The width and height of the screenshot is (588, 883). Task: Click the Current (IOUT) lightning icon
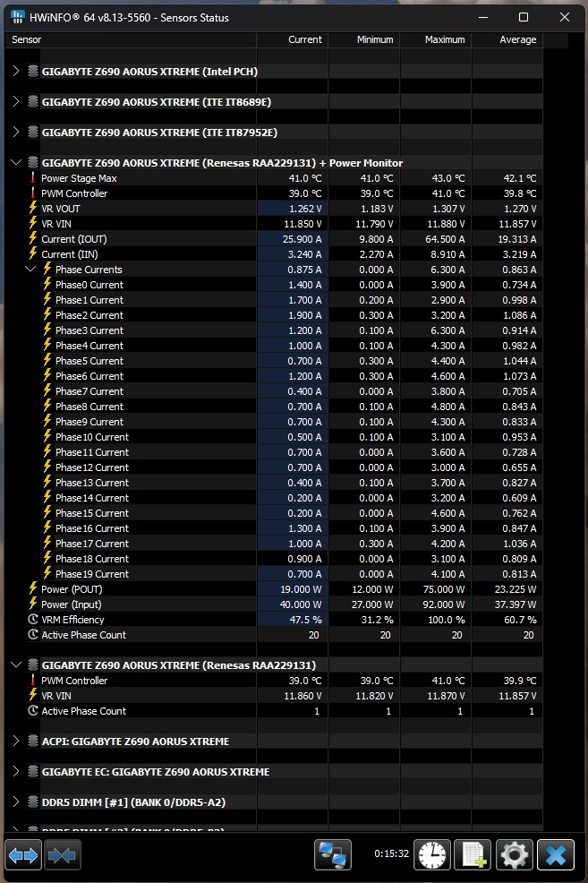coord(32,239)
